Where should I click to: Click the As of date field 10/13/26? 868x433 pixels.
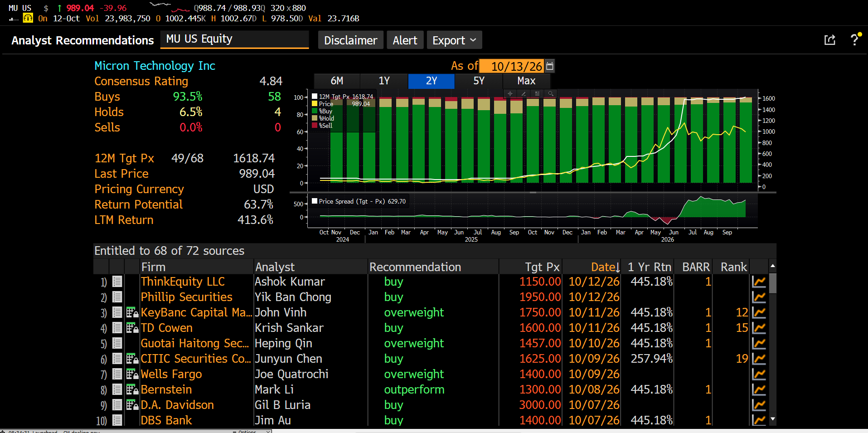click(512, 66)
